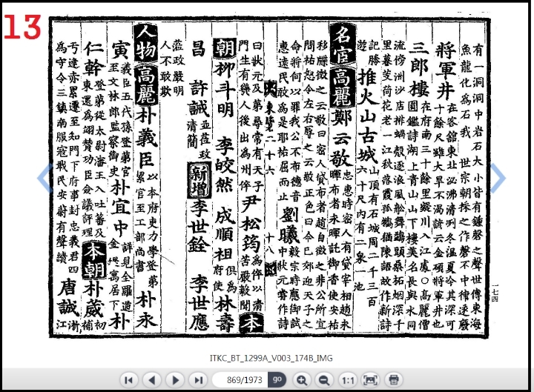This screenshot has height=392, width=534.
Task: Click the right chevron beside the page
Action: tap(498, 178)
